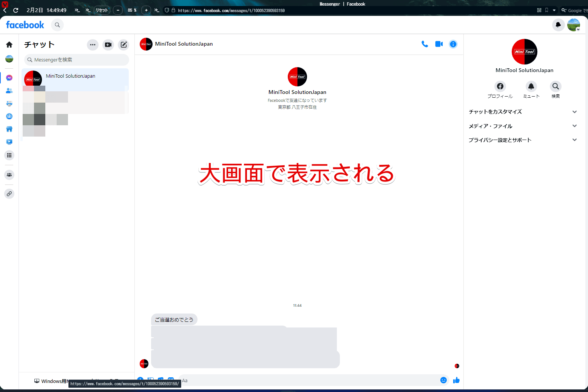588x392 pixels.
Task: Click bookmark icon in address bar
Action: pos(546,10)
